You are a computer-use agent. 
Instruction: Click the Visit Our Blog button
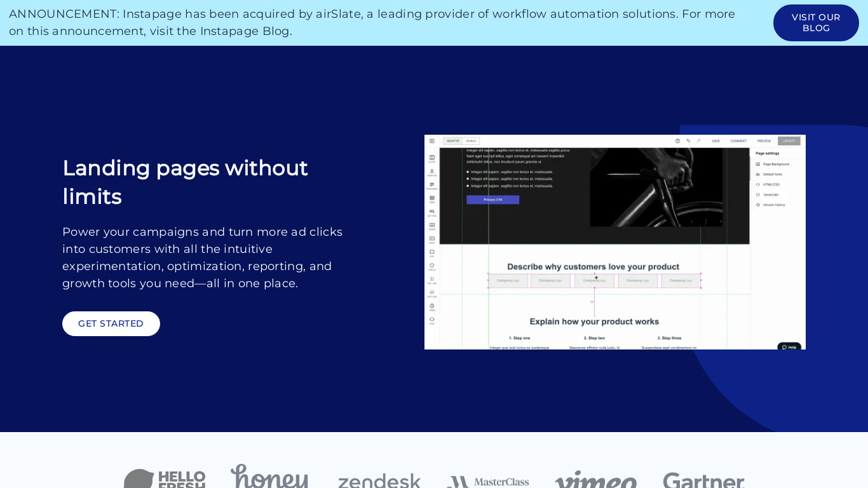click(x=816, y=23)
